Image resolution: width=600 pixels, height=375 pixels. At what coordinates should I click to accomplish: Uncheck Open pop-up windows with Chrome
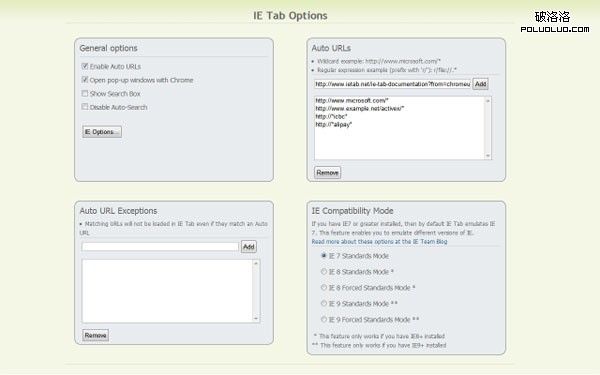click(85, 80)
